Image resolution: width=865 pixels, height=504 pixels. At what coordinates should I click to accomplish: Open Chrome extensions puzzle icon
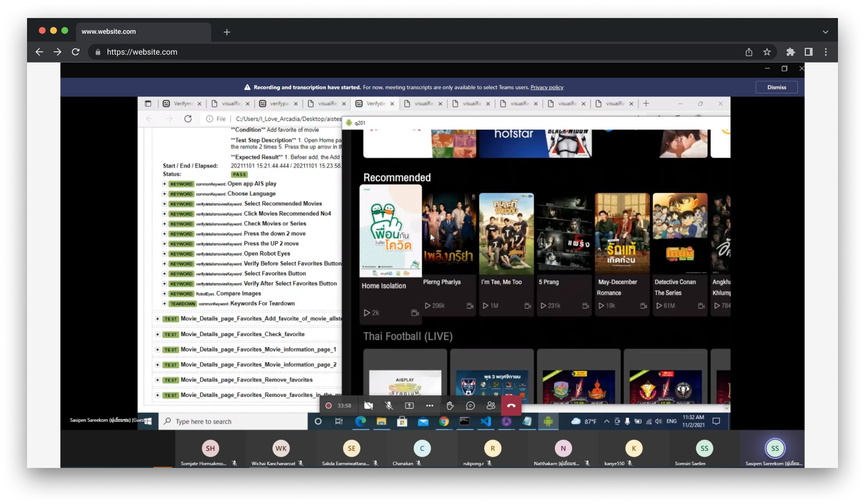(x=791, y=52)
